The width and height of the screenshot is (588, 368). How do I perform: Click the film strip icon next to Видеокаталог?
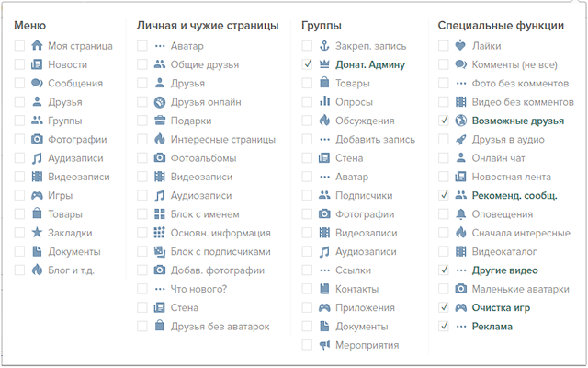coord(460,251)
